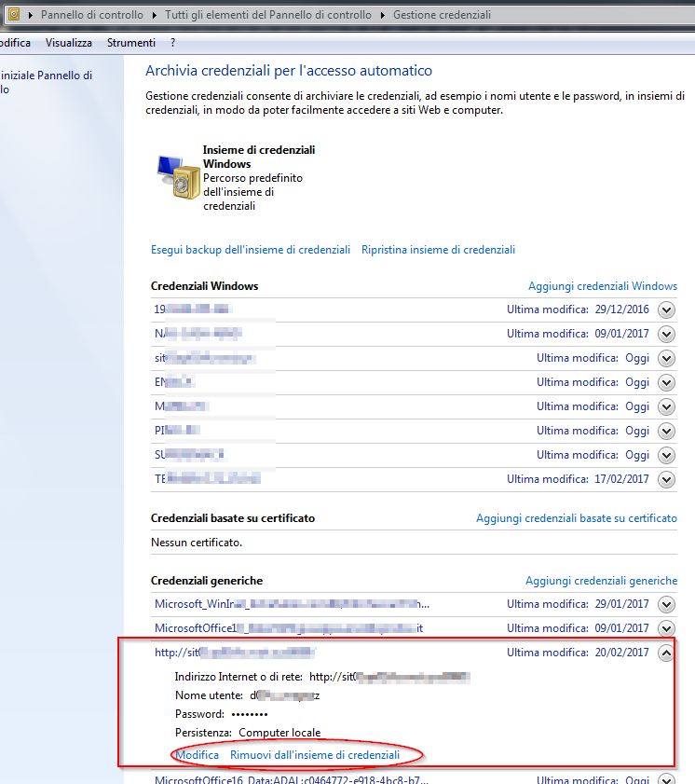Image resolution: width=695 pixels, height=784 pixels.
Task: Open the Visualizza menu
Action: pos(68,43)
